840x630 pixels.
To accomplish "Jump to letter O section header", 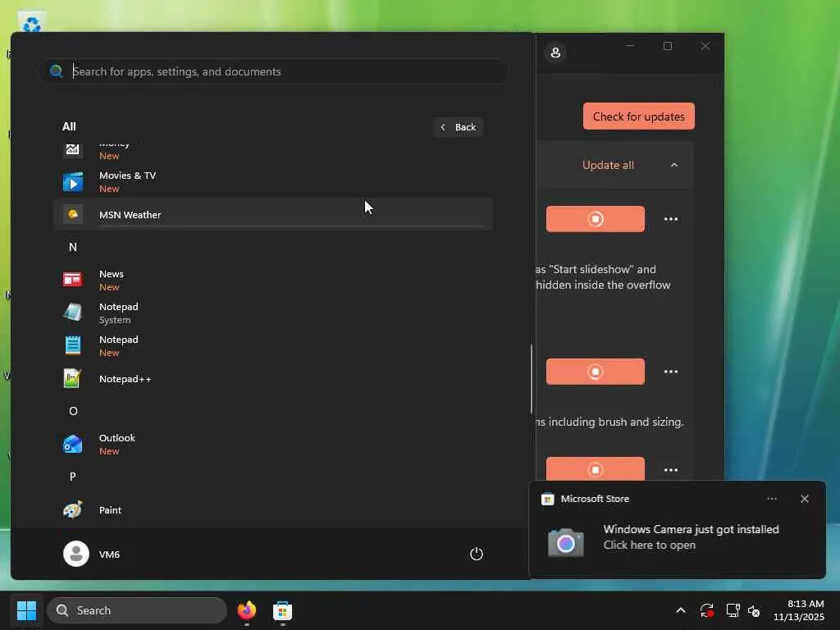I will tap(73, 411).
